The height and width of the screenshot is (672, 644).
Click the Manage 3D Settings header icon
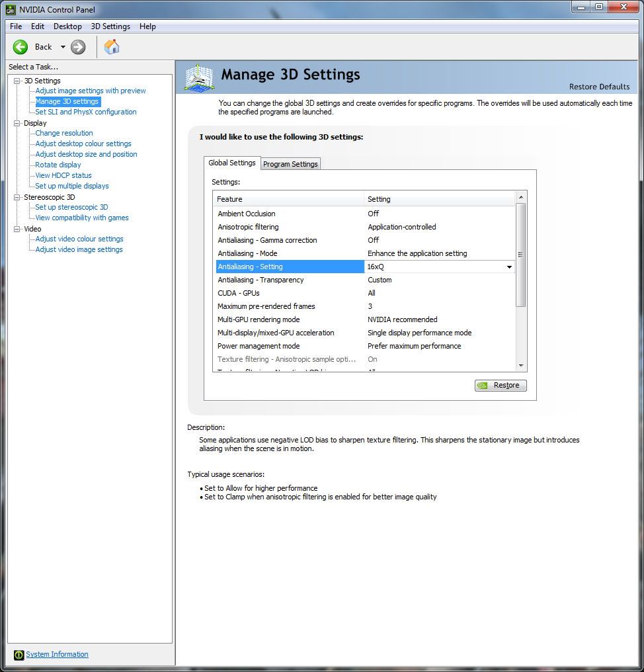199,77
